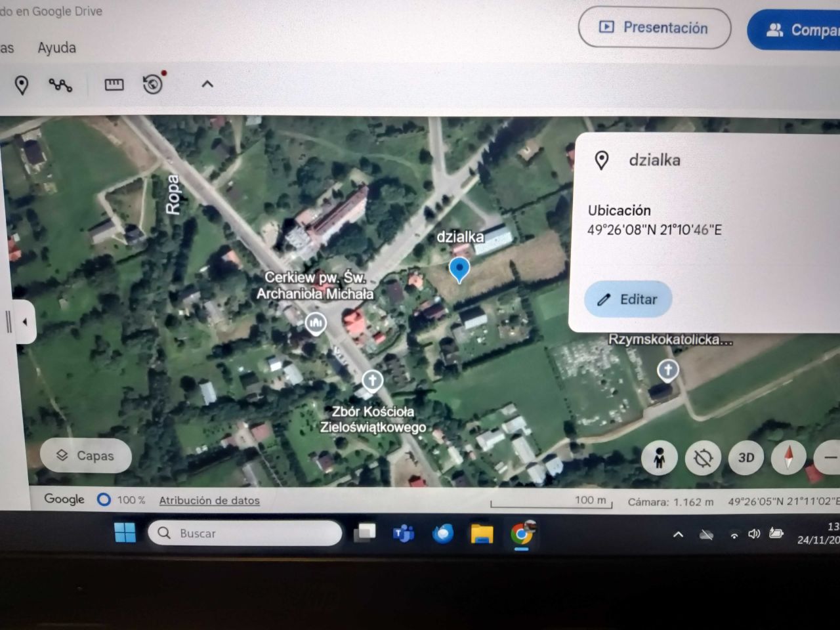Open the Measure distance ruler tool
840x630 pixels.
click(114, 84)
